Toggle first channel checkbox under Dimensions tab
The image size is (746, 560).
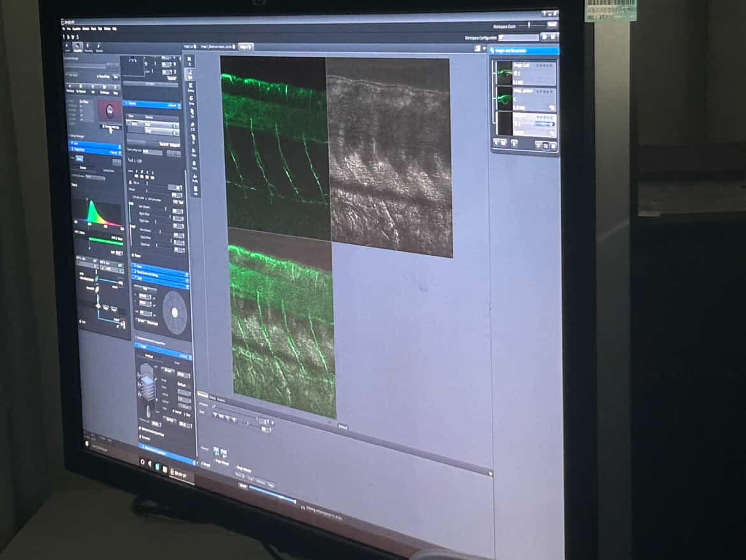pos(216,450)
